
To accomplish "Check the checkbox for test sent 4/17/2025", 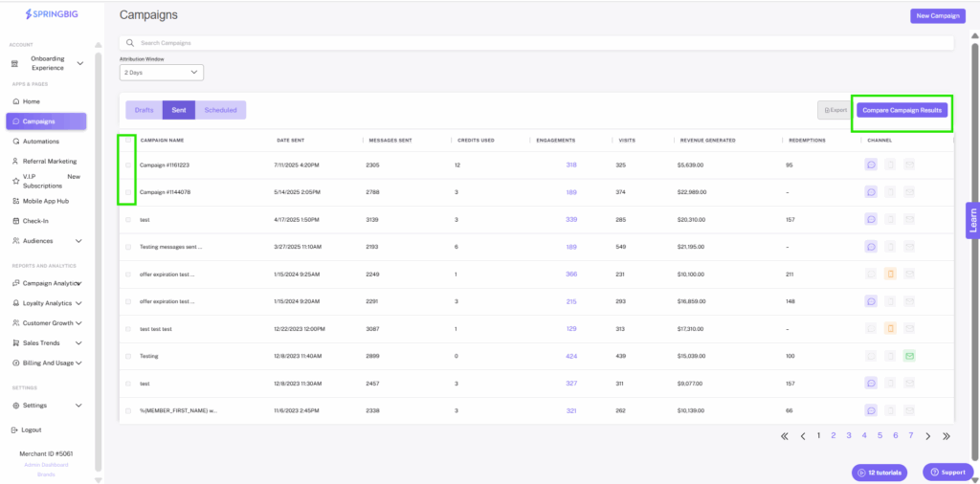I will (x=128, y=219).
